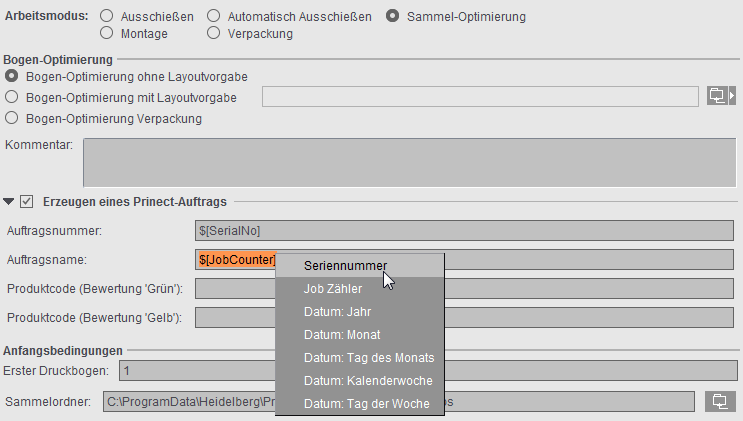Open the Sammelordner folder browse icon
Image resolution: width=743 pixels, height=421 pixels.
[720, 402]
